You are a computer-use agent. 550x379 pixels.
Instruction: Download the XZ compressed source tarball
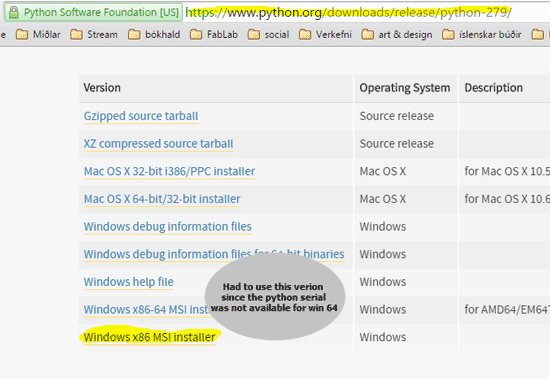159,144
